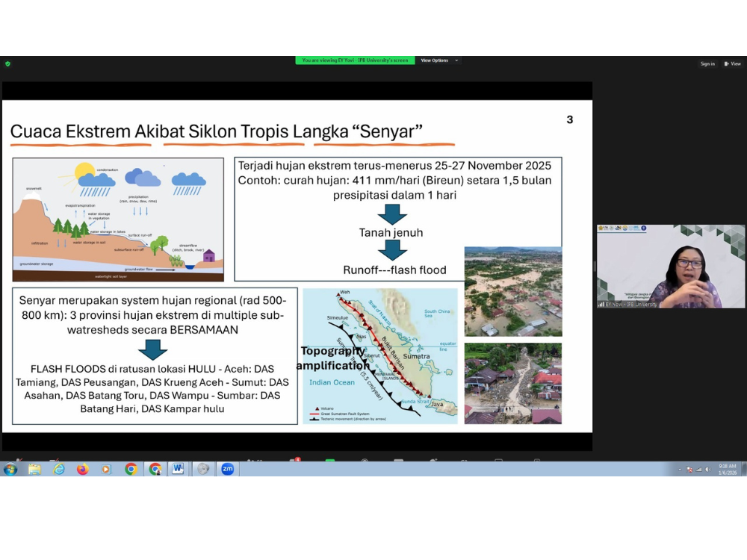Click the green screen-sharing banner
The width and height of the screenshot is (747, 560).
(x=356, y=60)
